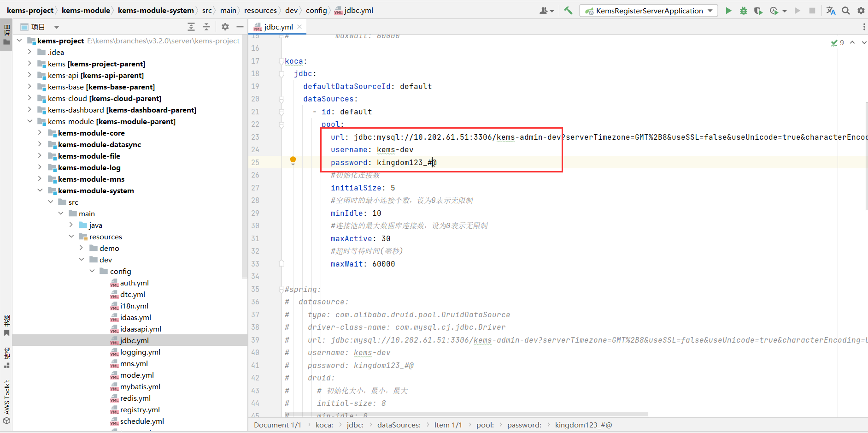
Task: Open the user account icon dropdown
Action: [546, 11]
